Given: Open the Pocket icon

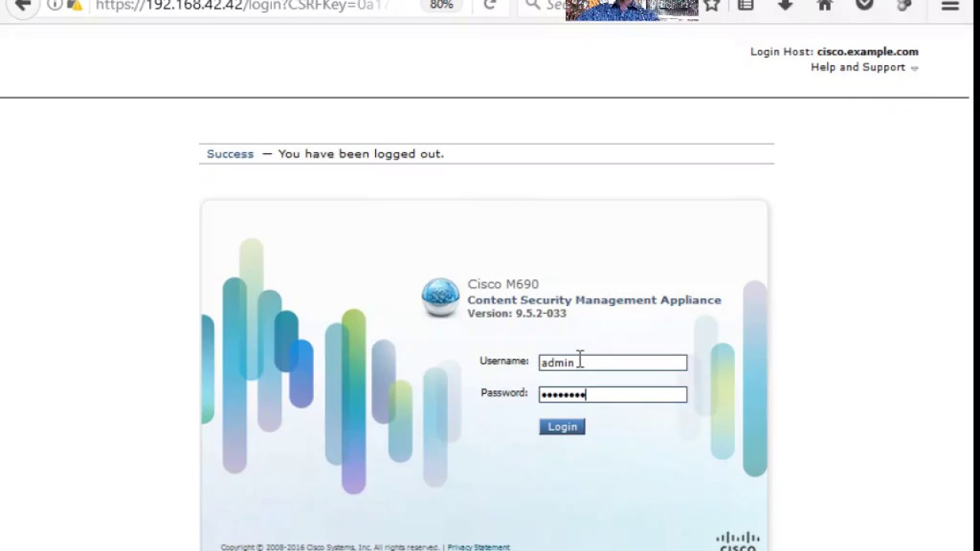Looking at the screenshot, I should (x=864, y=5).
